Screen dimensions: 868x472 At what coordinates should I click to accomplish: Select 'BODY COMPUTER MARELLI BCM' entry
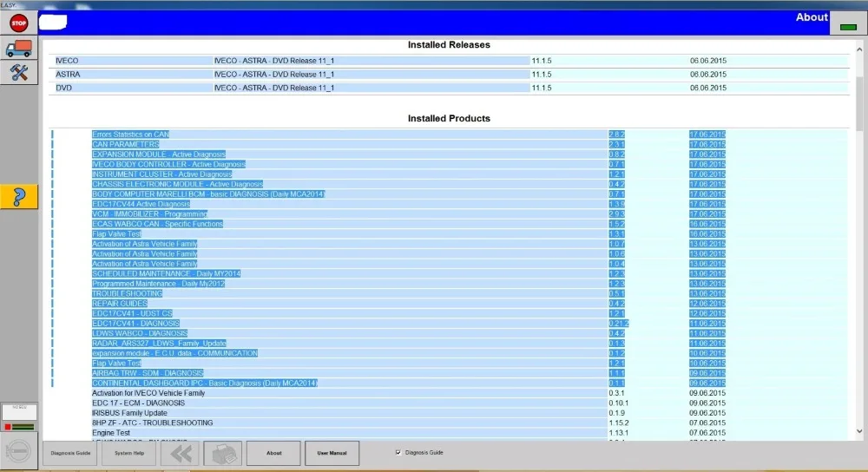208,194
